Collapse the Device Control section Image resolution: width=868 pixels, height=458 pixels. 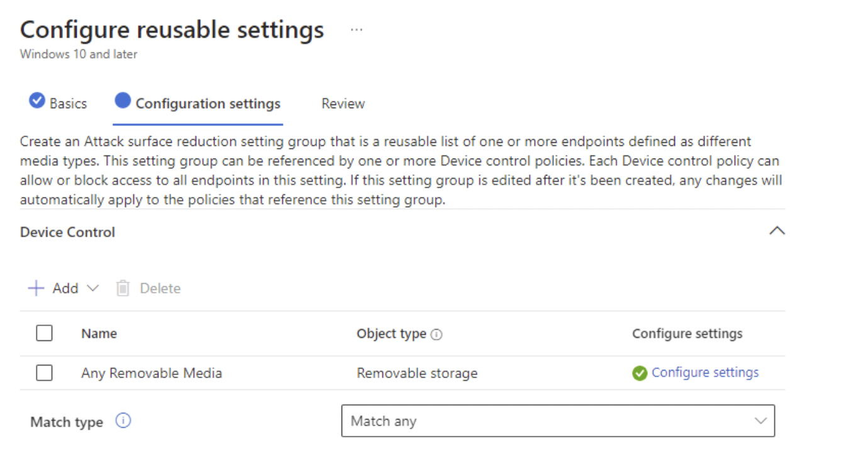click(x=777, y=231)
